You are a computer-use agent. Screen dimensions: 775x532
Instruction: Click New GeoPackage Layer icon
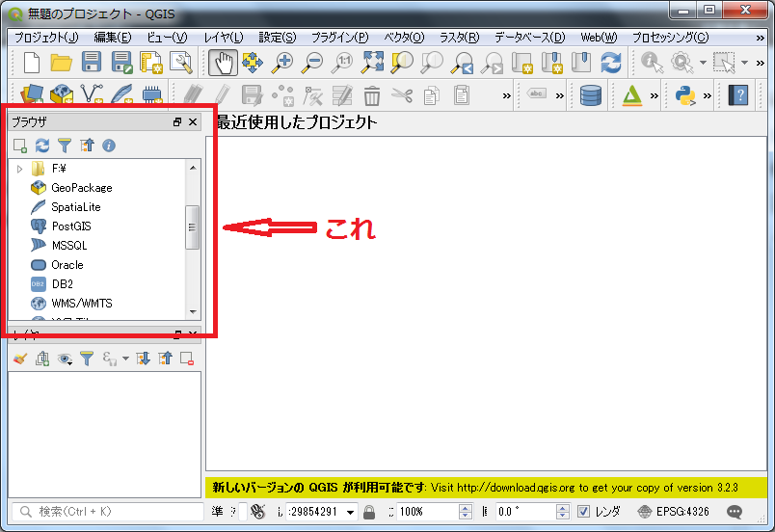(x=62, y=94)
